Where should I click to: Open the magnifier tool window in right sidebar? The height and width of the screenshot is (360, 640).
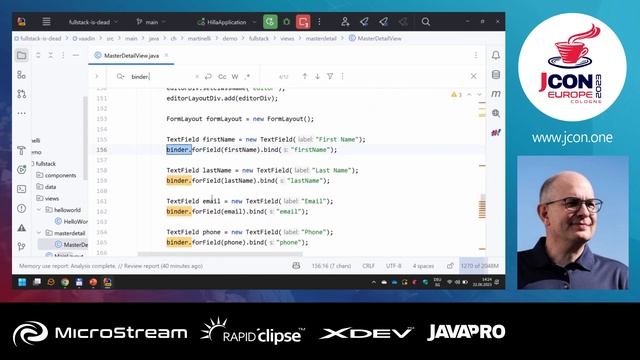(x=496, y=113)
